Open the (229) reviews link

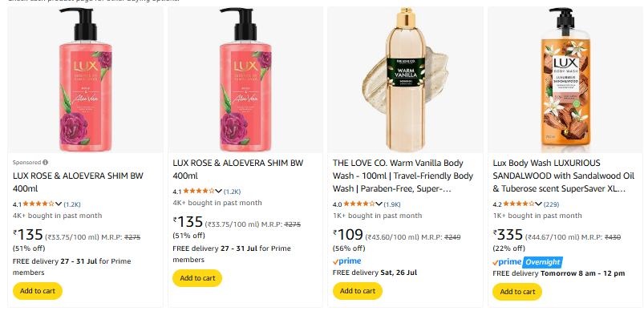point(551,204)
